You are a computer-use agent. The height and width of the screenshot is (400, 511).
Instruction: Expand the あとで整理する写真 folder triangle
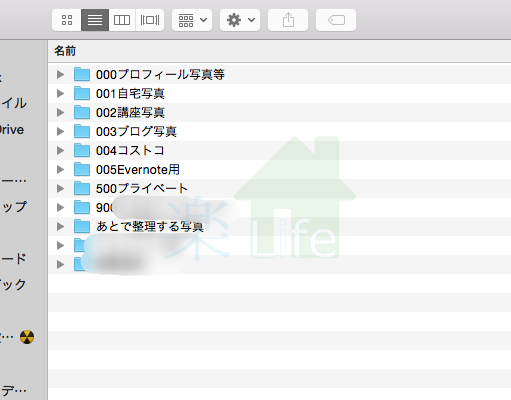(60, 227)
